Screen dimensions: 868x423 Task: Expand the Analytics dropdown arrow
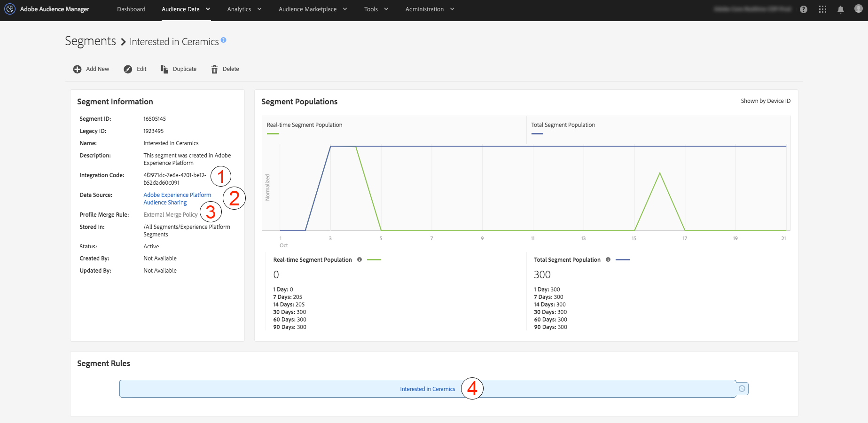259,9
